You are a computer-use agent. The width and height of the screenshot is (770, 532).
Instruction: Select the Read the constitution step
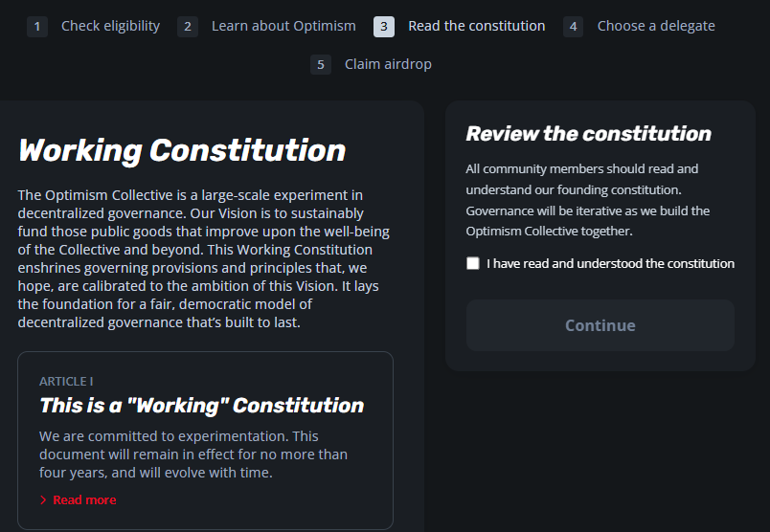pyautogui.click(x=477, y=26)
